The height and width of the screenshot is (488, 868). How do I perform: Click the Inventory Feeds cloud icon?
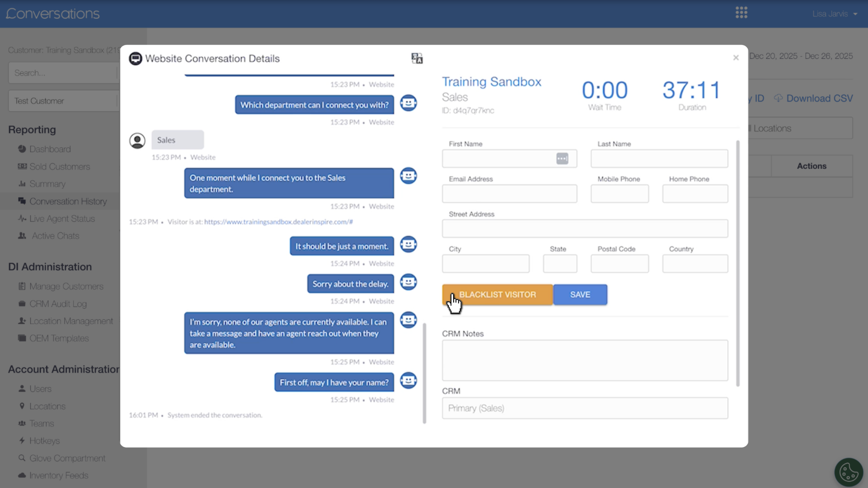(x=22, y=475)
